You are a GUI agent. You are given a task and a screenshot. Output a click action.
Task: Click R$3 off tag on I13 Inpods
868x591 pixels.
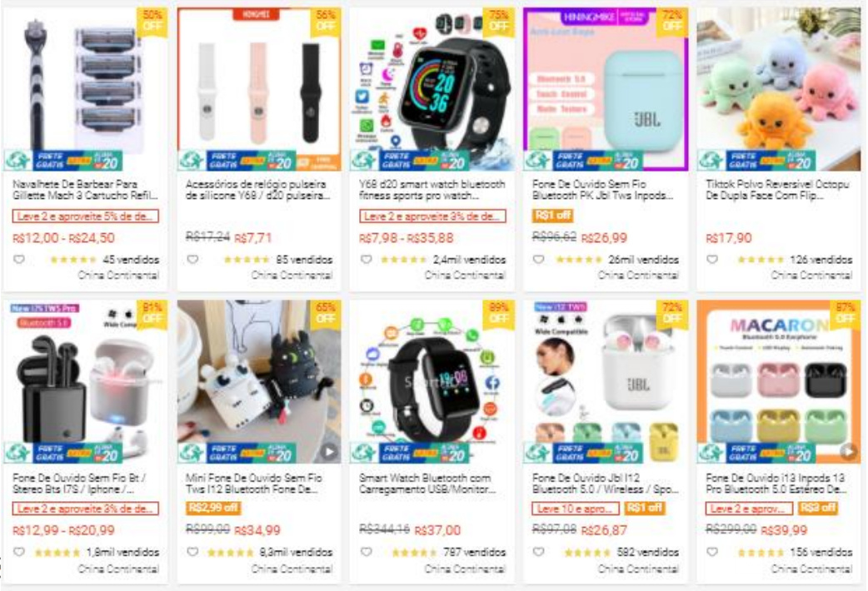[x=817, y=508]
